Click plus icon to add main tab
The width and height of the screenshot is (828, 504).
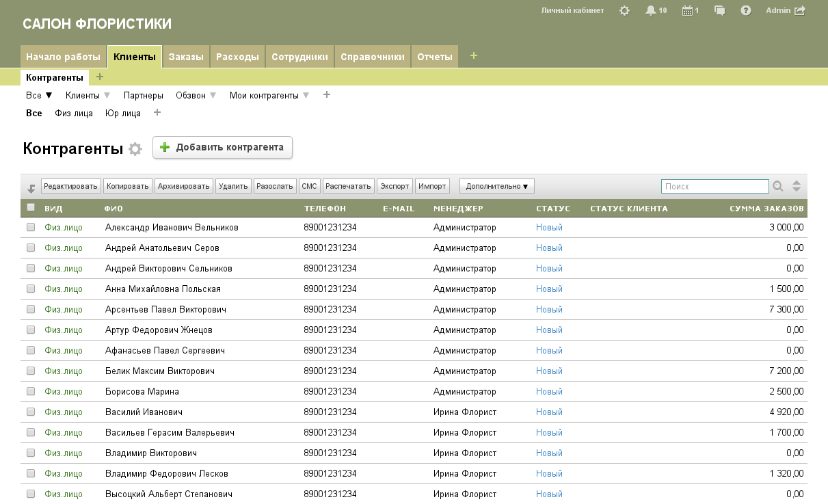point(474,55)
